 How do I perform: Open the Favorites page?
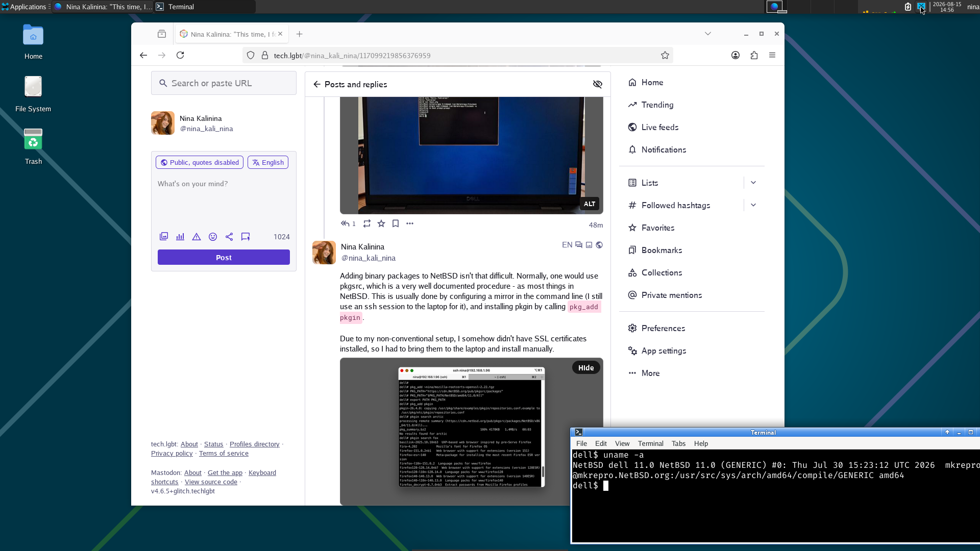pyautogui.click(x=658, y=228)
